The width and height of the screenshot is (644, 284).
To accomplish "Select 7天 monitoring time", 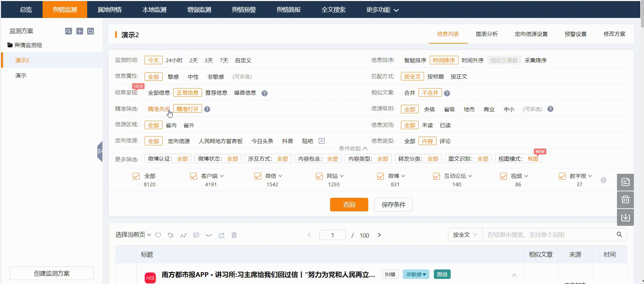I will 224,60.
